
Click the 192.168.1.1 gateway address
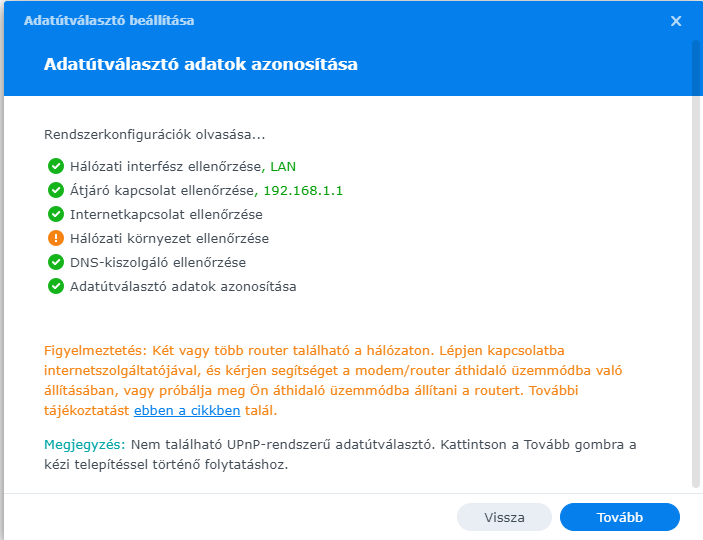(303, 191)
